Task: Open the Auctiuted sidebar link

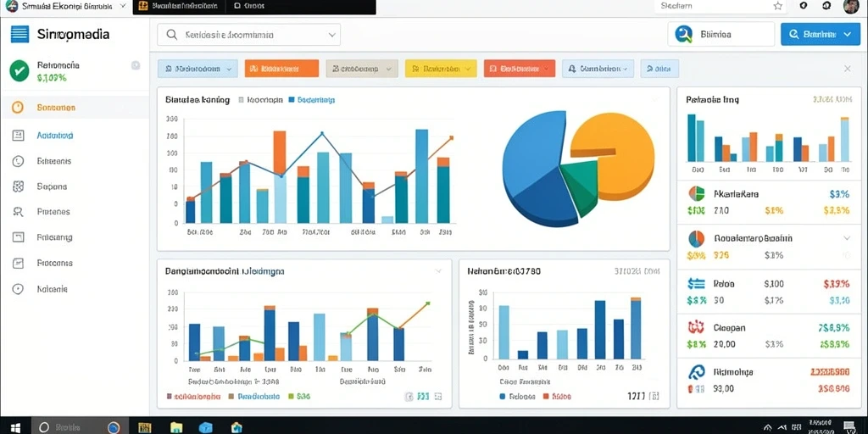Action: [x=55, y=135]
